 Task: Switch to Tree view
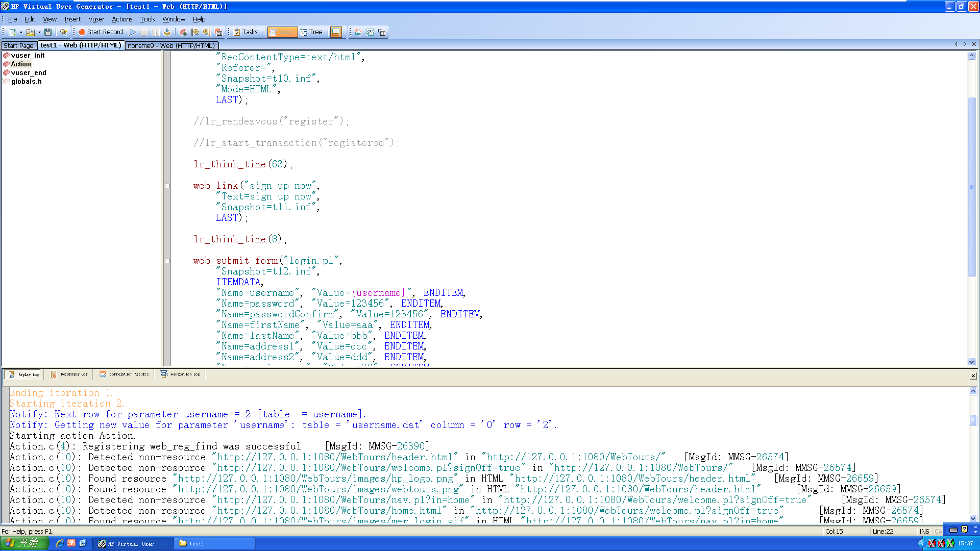[312, 32]
